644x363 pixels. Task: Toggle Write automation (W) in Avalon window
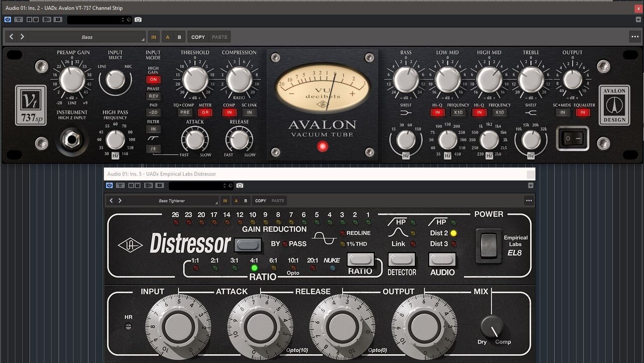click(36, 20)
